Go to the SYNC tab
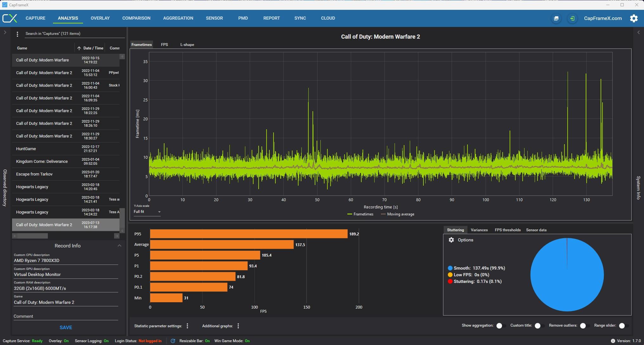Screen dimensions: 644x345 pos(300,18)
